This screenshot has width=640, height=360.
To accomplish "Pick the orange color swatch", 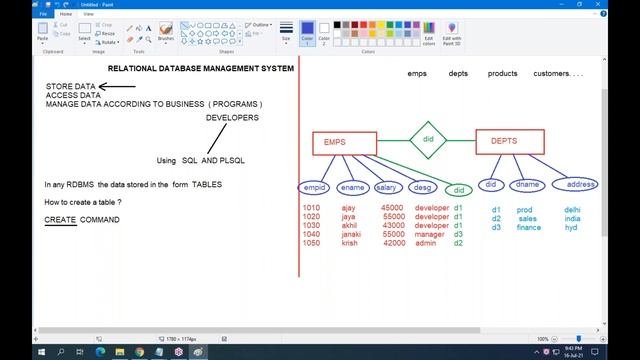I will click(x=372, y=25).
